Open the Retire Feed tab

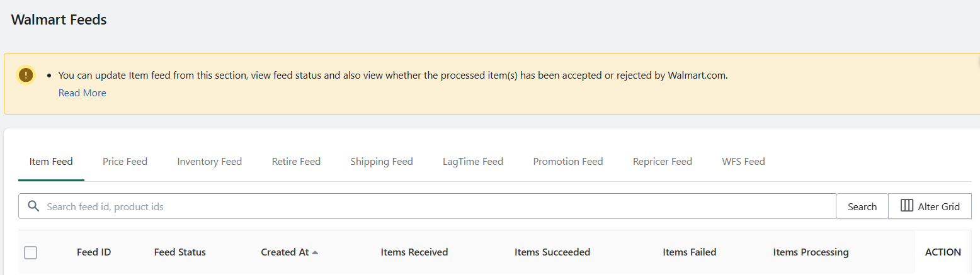296,162
